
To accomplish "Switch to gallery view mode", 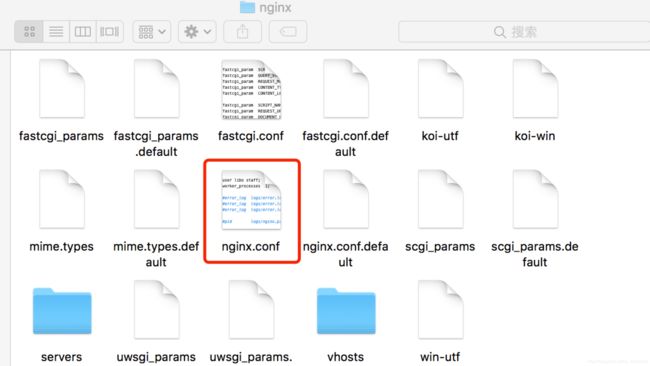I will (x=109, y=32).
